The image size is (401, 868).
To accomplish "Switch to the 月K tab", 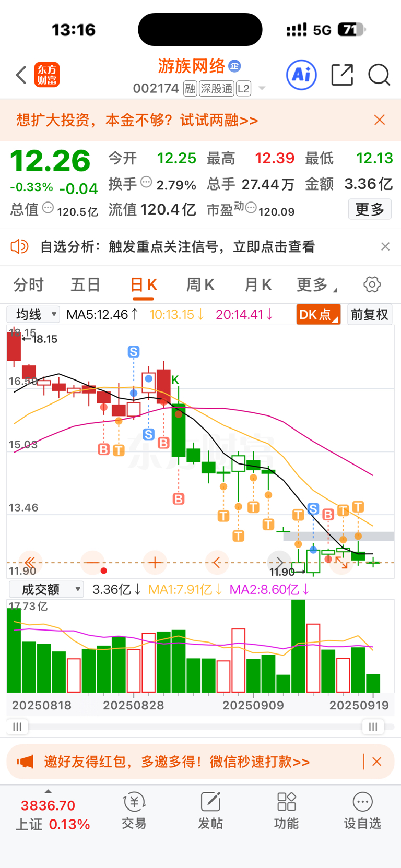I will click(x=258, y=285).
